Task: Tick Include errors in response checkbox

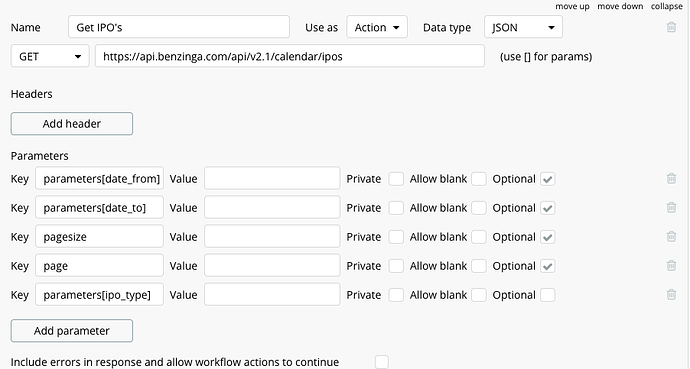Action: click(x=382, y=362)
